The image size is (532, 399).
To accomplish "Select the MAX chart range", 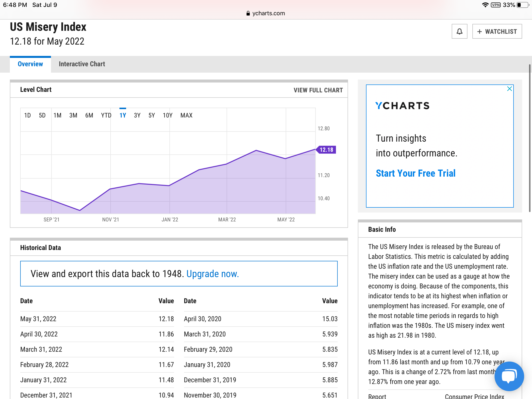I will [x=186, y=115].
